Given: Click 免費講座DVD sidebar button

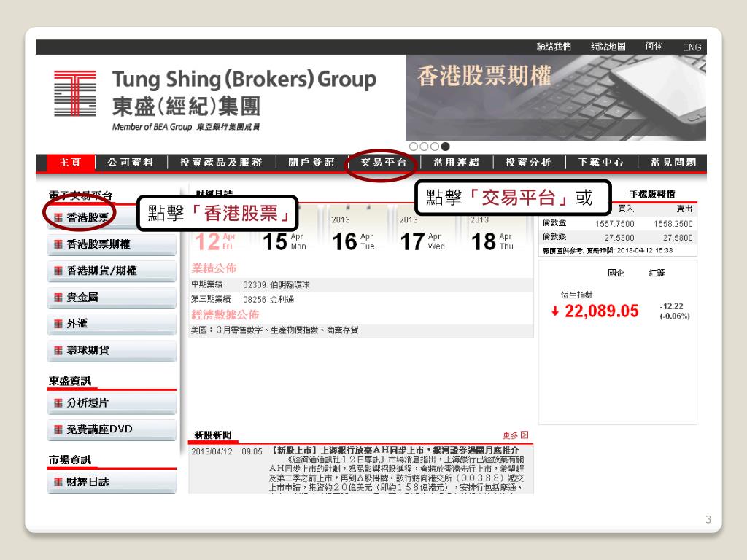Looking at the screenshot, I should [112, 429].
